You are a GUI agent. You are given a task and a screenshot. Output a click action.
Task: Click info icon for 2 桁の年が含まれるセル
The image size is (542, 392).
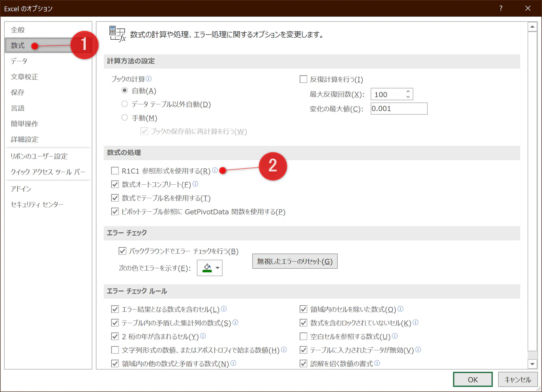203,336
